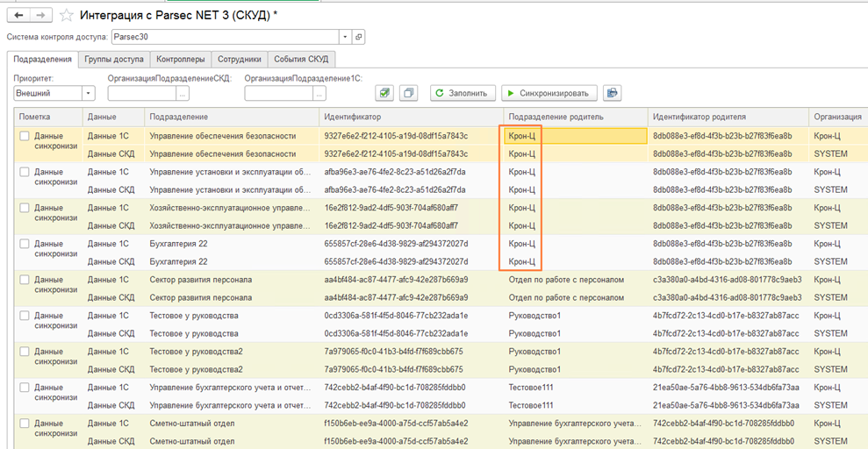Open the Parsec30 item with the open-form icon
The height and width of the screenshot is (449, 868).
tap(359, 38)
